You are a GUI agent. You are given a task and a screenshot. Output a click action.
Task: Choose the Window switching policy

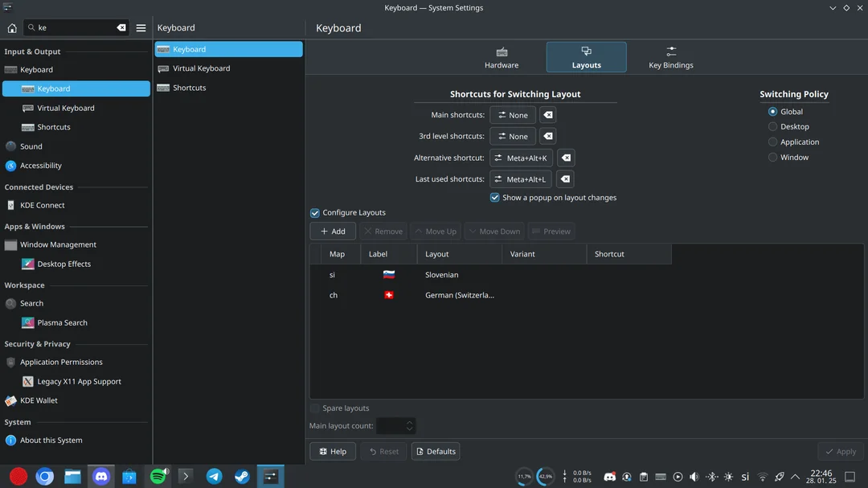(x=773, y=158)
